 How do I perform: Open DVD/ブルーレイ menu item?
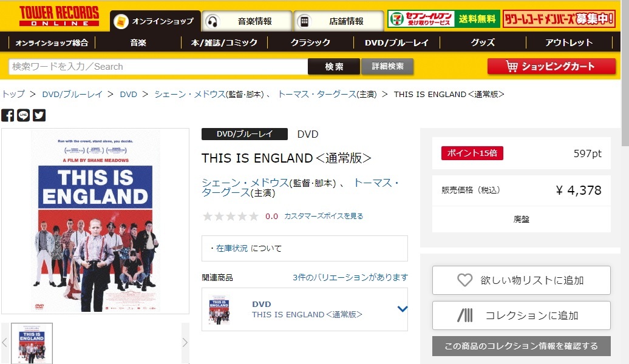point(396,42)
